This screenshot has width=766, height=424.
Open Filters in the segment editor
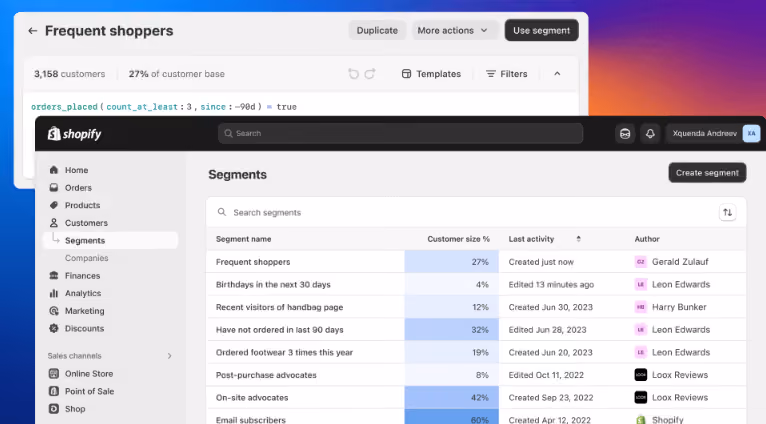point(507,74)
